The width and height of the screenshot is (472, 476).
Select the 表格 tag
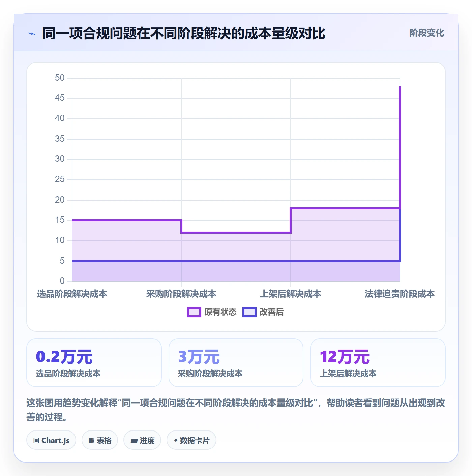100,440
